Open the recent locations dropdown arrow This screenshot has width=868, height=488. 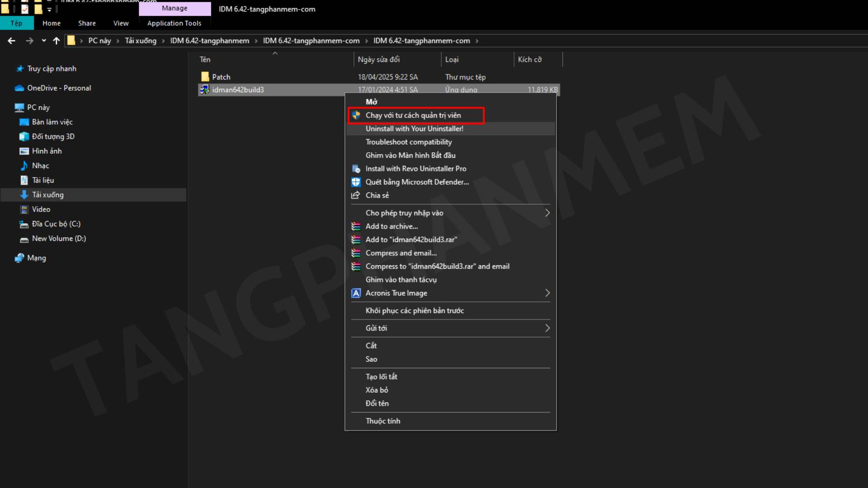point(43,41)
